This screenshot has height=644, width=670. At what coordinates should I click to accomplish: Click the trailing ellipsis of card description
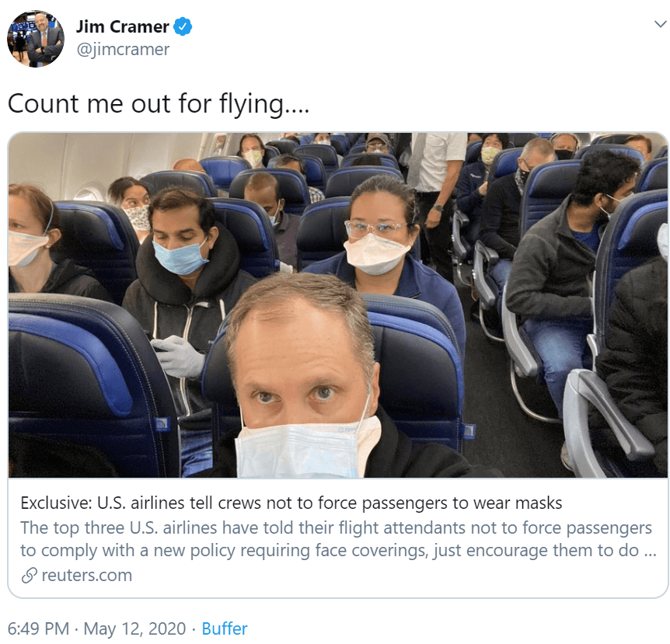650,551
